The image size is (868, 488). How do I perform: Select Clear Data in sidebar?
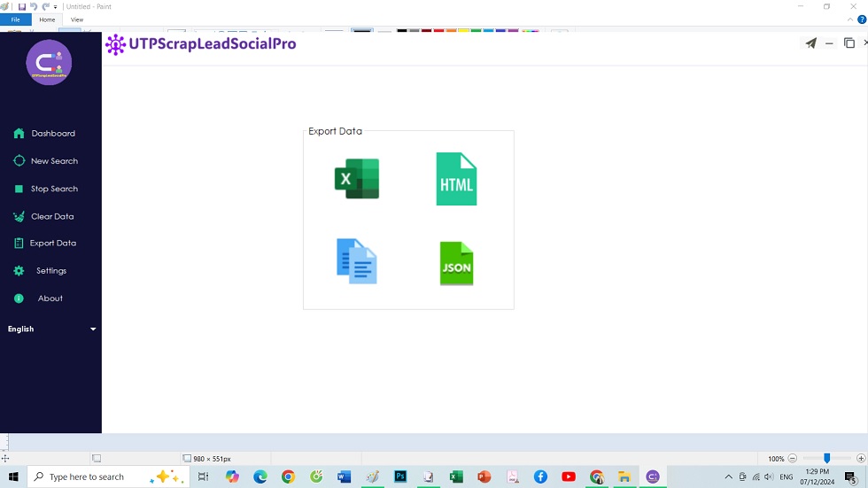coord(51,216)
